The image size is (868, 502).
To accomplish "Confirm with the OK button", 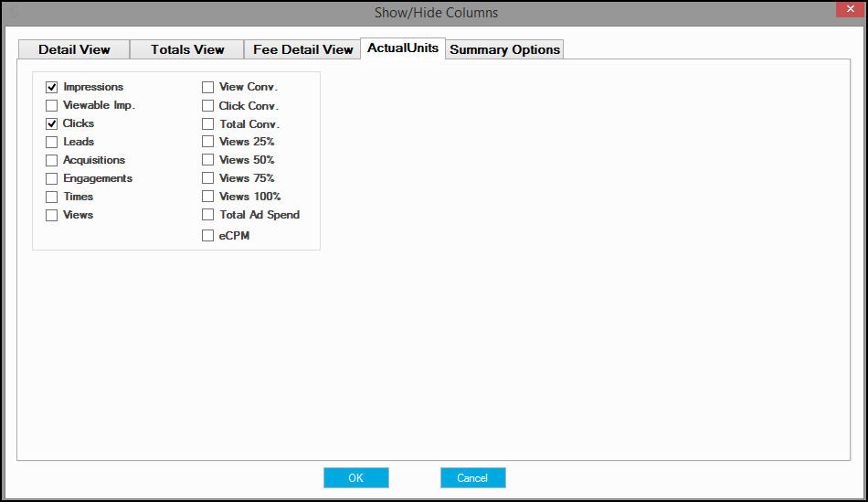I will point(356,477).
